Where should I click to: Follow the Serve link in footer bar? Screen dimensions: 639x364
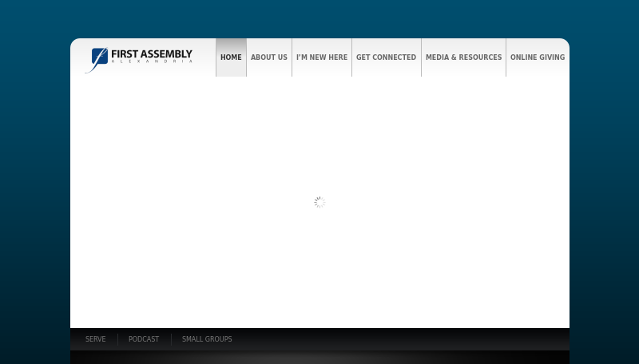tap(96, 339)
